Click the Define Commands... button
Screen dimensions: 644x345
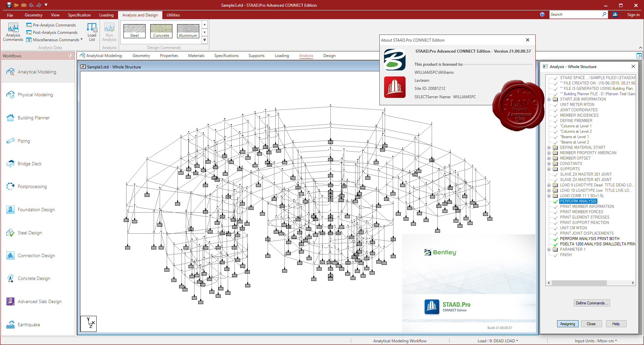[x=592, y=303]
